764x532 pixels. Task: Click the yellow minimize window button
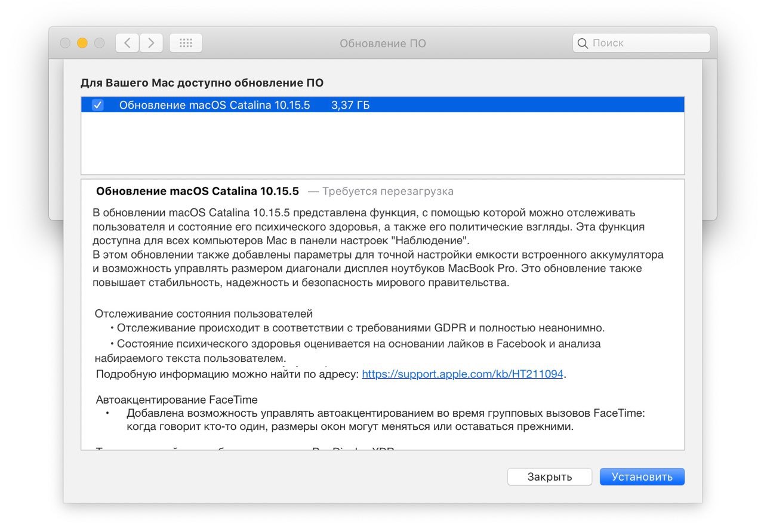point(82,43)
